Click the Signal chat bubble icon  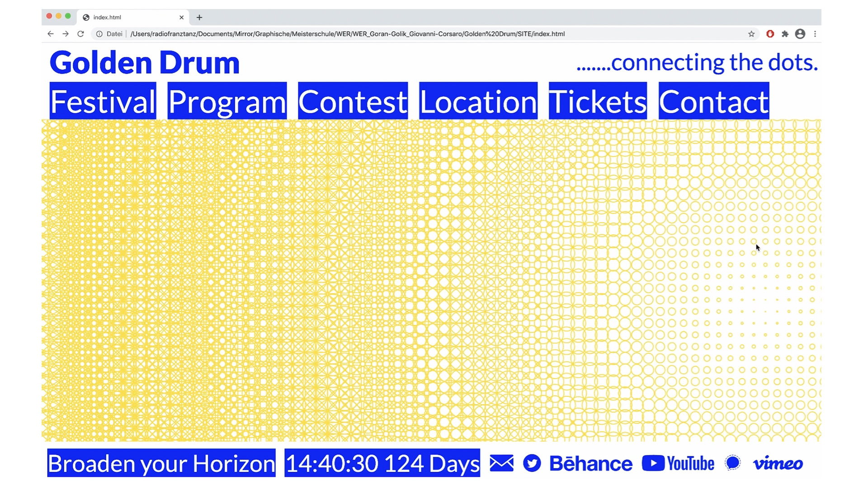click(732, 463)
